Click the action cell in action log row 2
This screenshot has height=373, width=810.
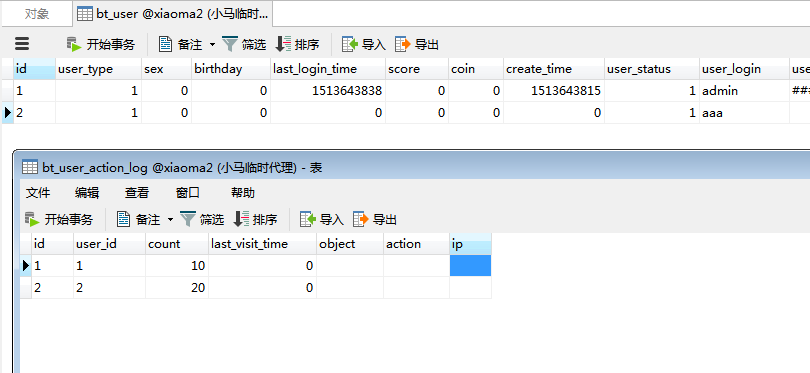[416, 288]
